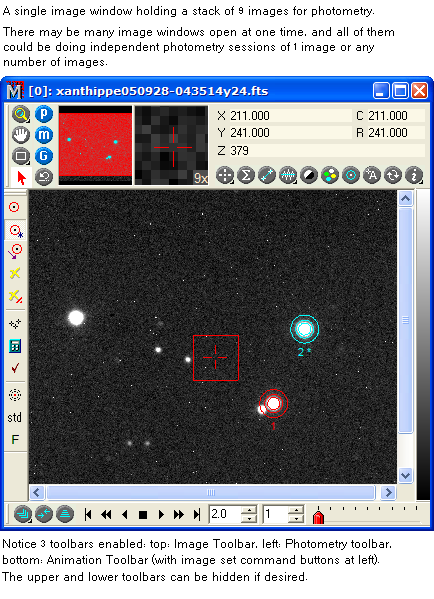Jump to the last image in stack
The height and width of the screenshot is (599, 434).
point(197,515)
